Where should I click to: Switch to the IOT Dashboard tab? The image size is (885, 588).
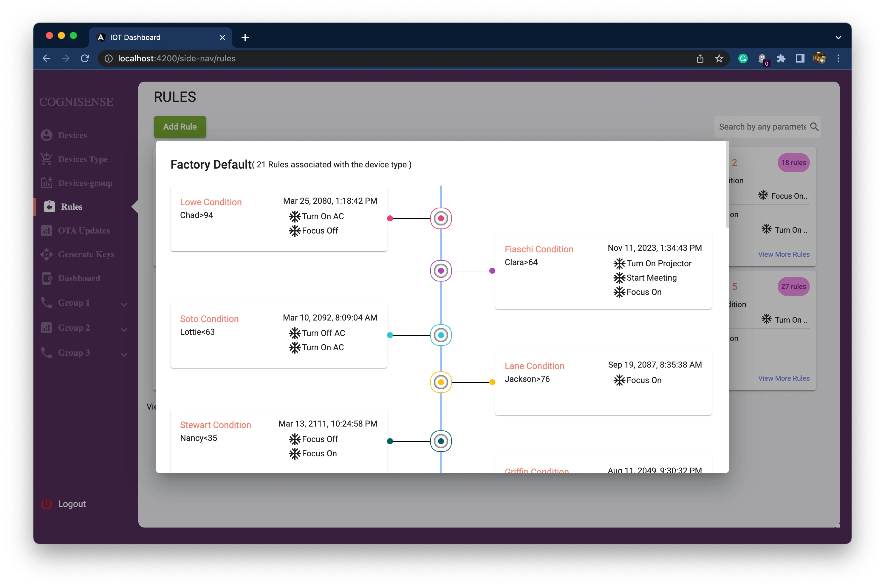[160, 38]
